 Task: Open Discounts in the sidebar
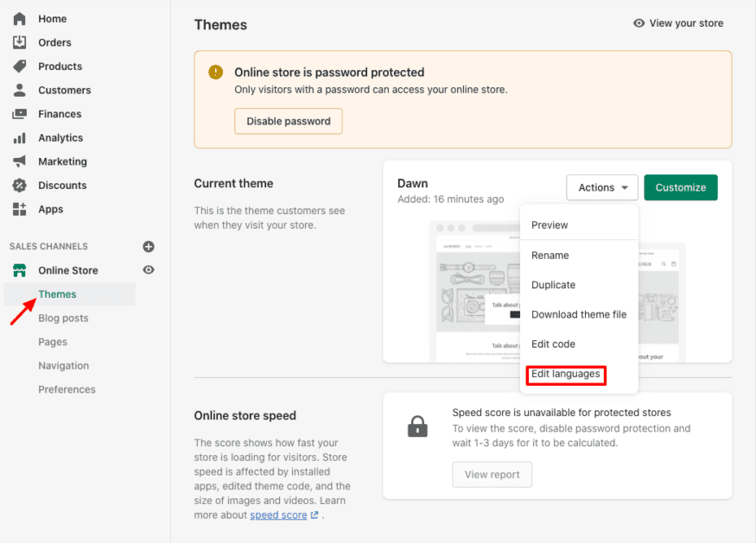click(63, 185)
